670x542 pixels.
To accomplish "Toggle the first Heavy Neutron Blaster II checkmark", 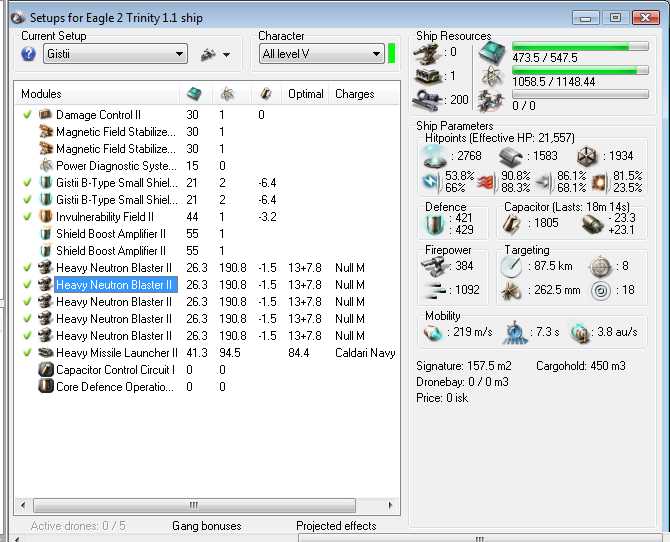I will coord(27,268).
